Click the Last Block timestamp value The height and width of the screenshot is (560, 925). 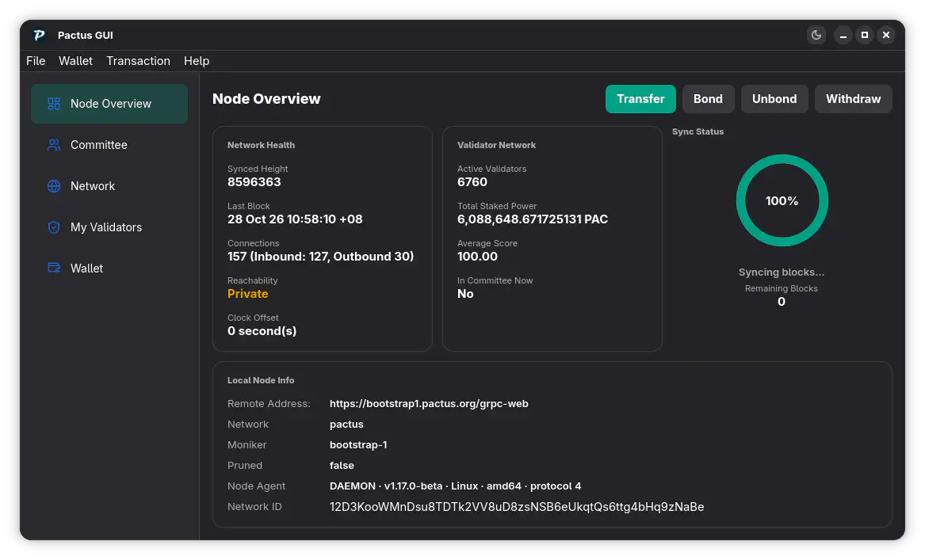(x=295, y=219)
